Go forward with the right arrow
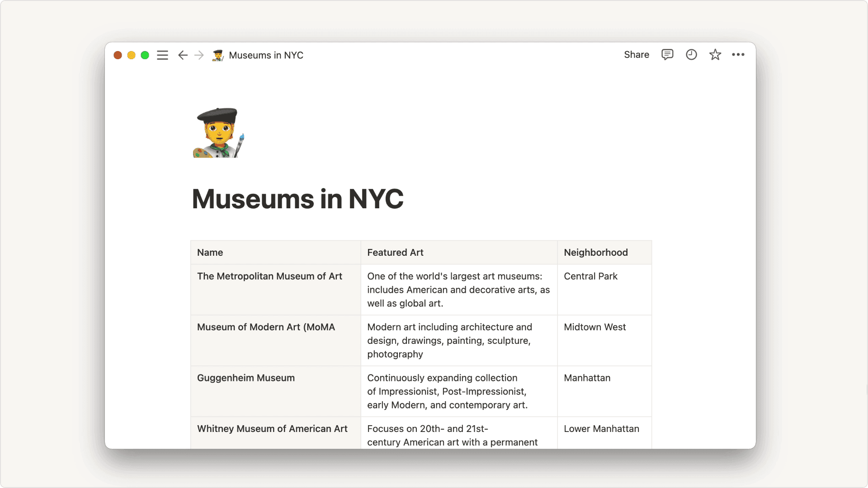The image size is (868, 488). click(x=199, y=55)
